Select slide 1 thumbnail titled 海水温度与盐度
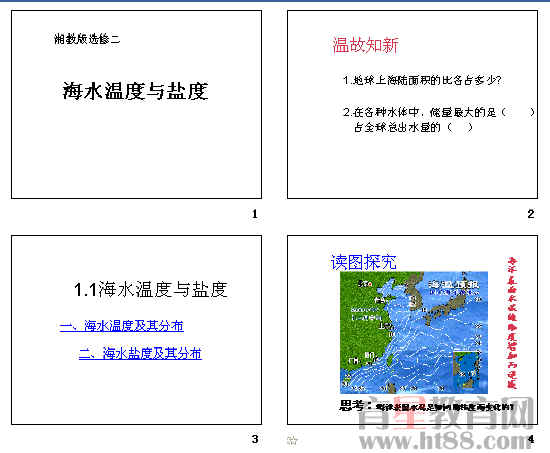This screenshot has height=453, width=550. coord(136,104)
